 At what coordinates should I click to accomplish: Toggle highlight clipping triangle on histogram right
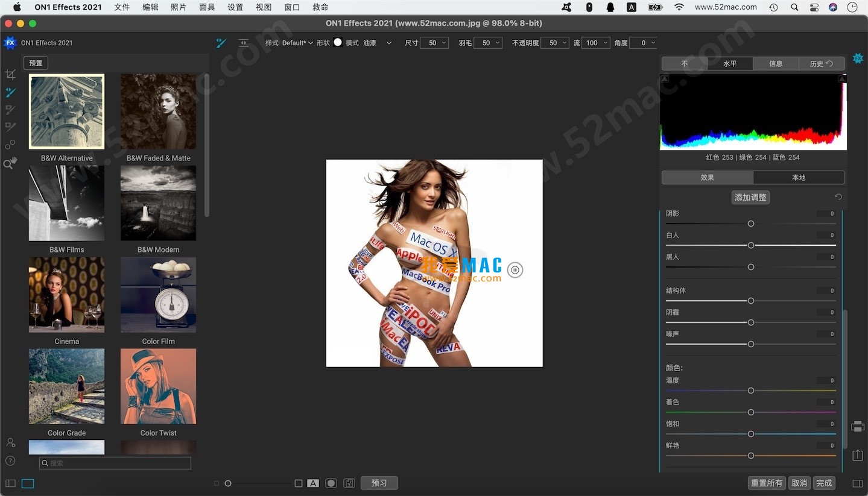pos(842,79)
